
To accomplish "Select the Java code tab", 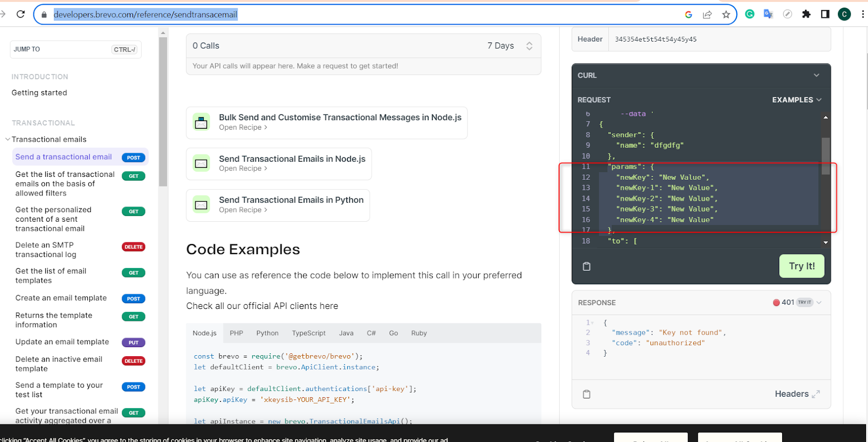I will [x=346, y=333].
